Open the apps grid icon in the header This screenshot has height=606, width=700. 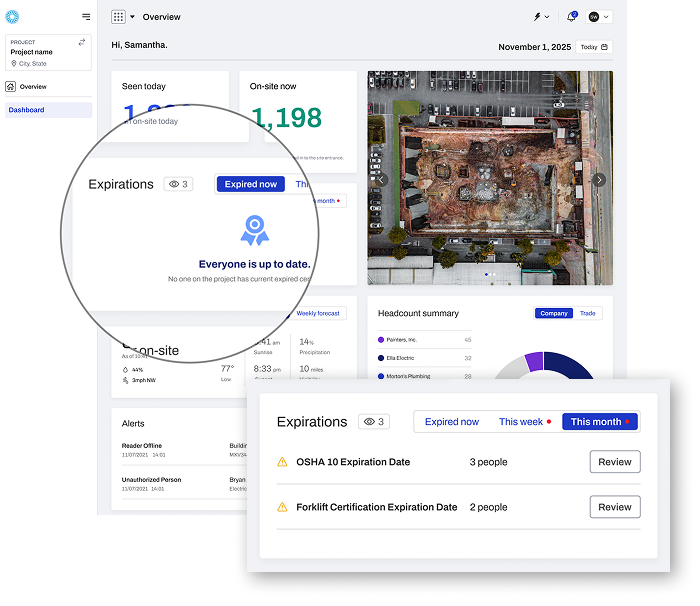coord(118,17)
